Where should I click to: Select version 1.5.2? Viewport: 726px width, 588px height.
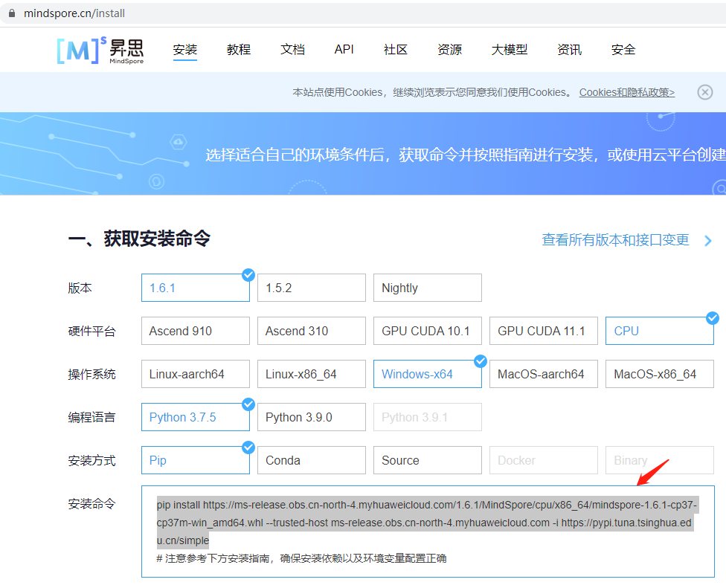312,288
